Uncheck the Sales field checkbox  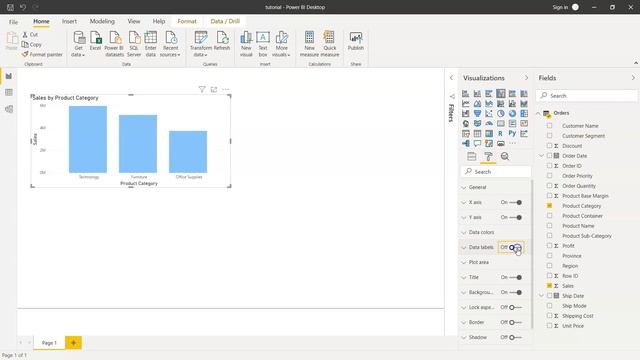pyautogui.click(x=549, y=286)
